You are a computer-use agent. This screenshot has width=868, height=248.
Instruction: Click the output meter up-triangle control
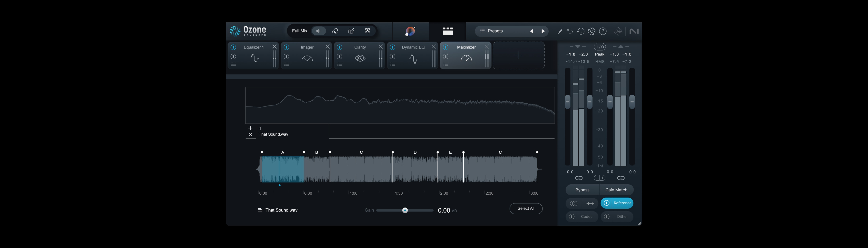[621, 46]
